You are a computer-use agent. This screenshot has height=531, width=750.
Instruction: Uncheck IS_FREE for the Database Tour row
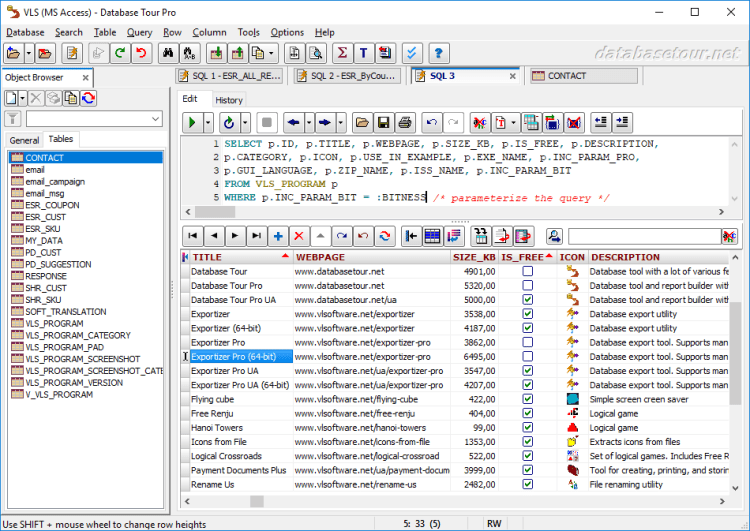pyautogui.click(x=528, y=271)
